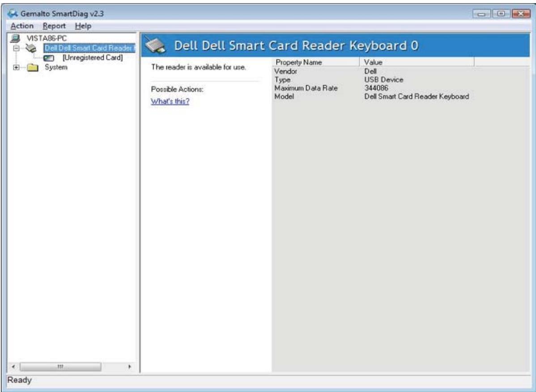
Task: Open the Action menu
Action: 22,26
